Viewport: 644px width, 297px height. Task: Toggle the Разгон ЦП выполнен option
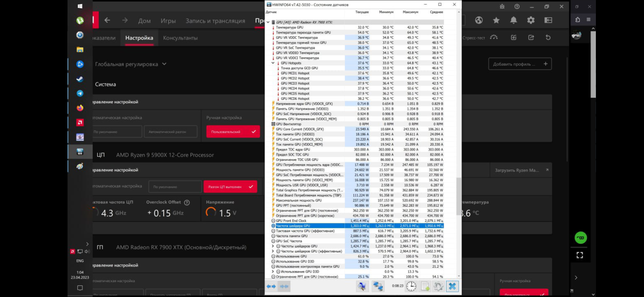pyautogui.click(x=230, y=187)
